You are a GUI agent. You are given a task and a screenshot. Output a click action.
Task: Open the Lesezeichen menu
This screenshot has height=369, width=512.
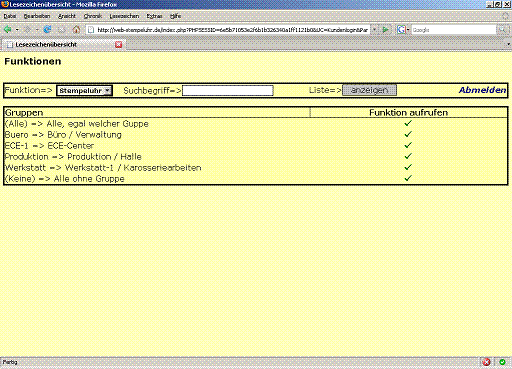coord(124,16)
